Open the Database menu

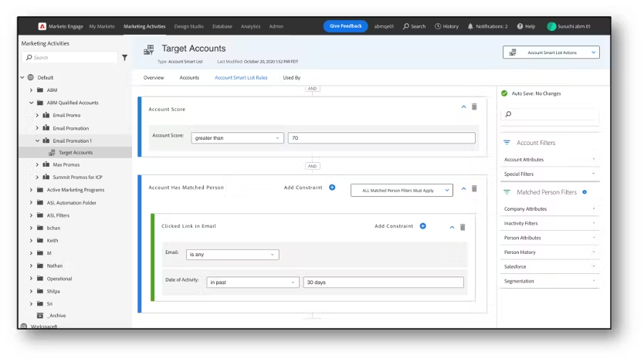click(222, 26)
